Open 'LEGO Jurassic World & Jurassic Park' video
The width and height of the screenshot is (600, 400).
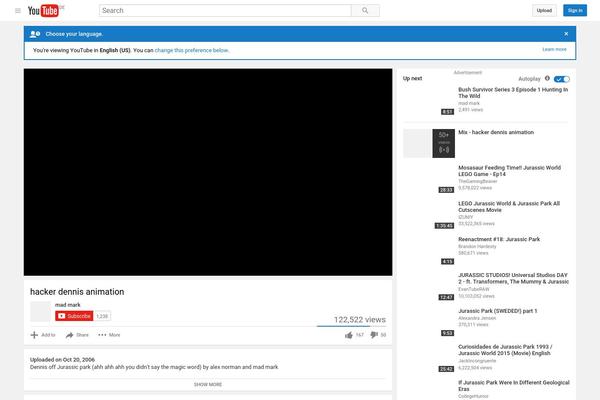point(509,207)
